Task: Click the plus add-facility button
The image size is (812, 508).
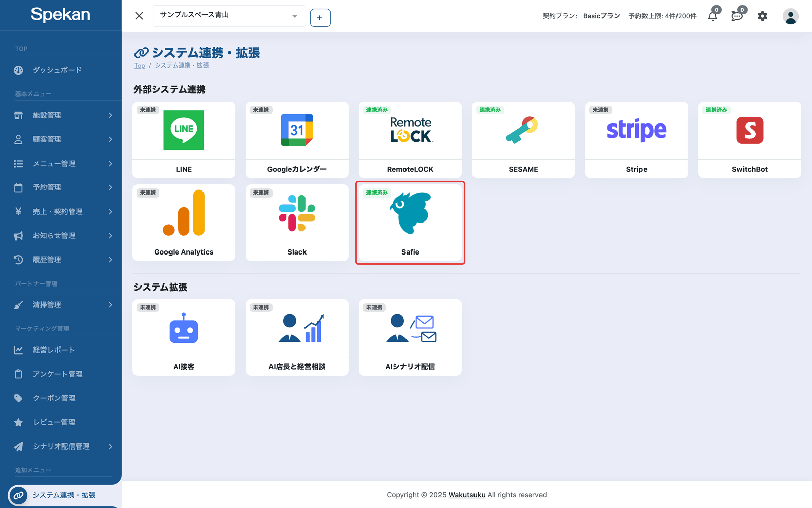Action: (x=320, y=18)
